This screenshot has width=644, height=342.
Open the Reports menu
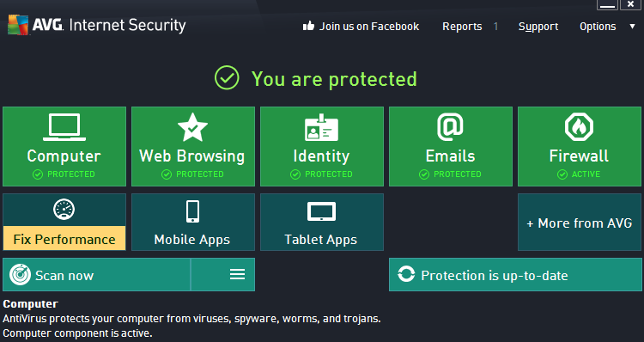462,27
